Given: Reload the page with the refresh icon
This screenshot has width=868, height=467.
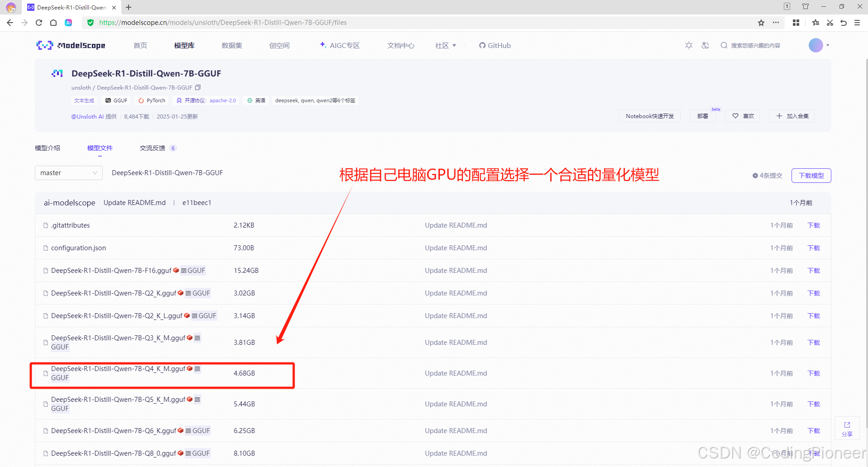Looking at the screenshot, I should 39,23.
